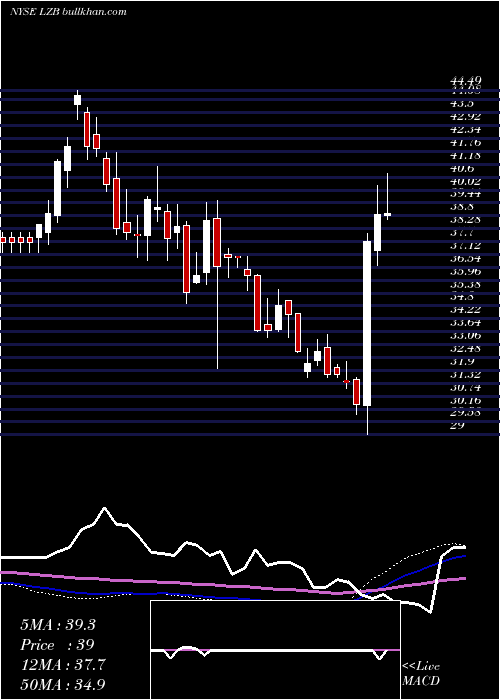Click the NYSE LZB bullkhan.com title text
500x700 pixels.
click(x=68, y=12)
